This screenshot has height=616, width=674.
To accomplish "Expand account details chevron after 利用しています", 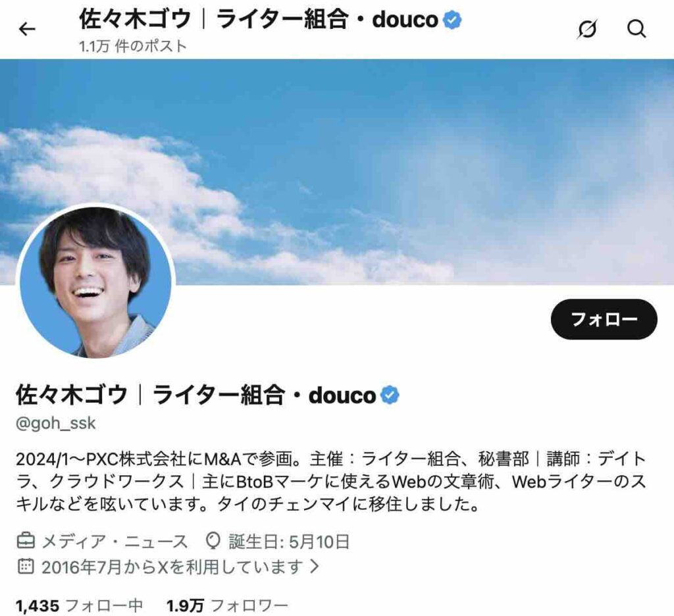I will (x=315, y=566).
